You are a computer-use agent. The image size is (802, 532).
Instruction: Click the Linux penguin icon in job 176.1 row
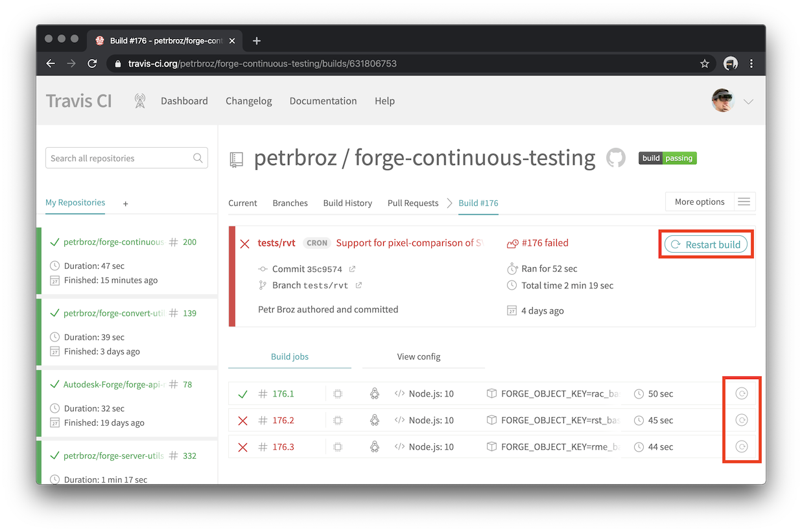click(x=374, y=393)
